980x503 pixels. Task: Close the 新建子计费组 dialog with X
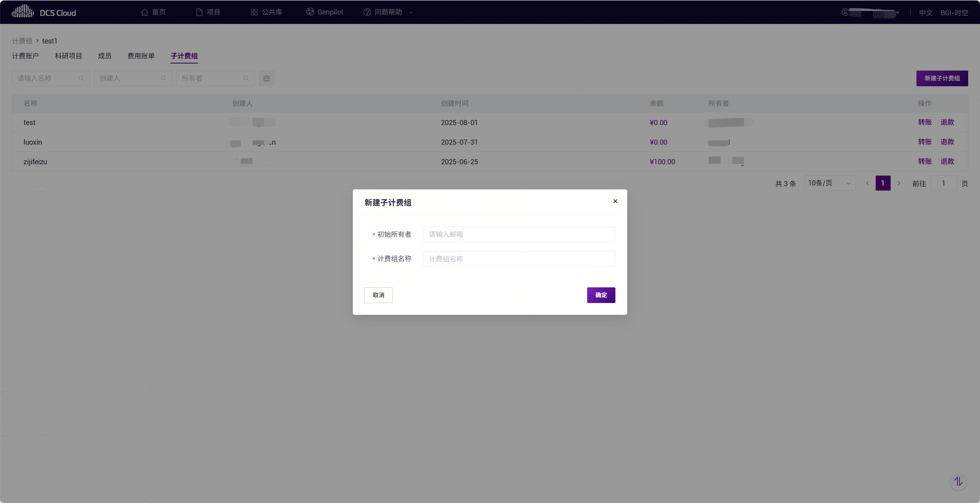pyautogui.click(x=615, y=201)
